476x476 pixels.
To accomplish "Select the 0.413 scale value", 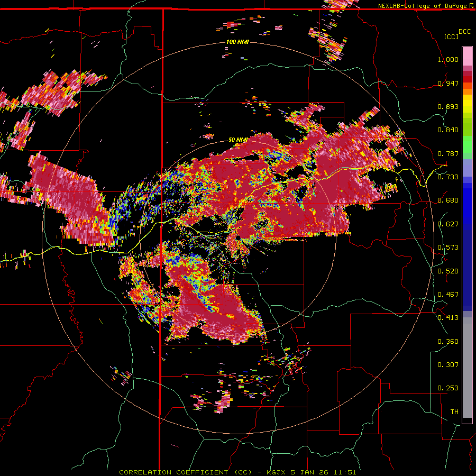I will [x=448, y=318].
